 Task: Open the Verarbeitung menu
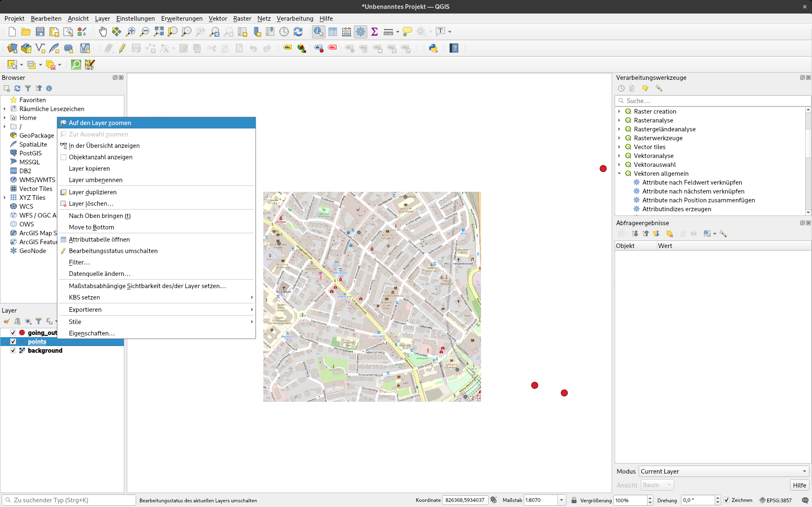point(295,19)
